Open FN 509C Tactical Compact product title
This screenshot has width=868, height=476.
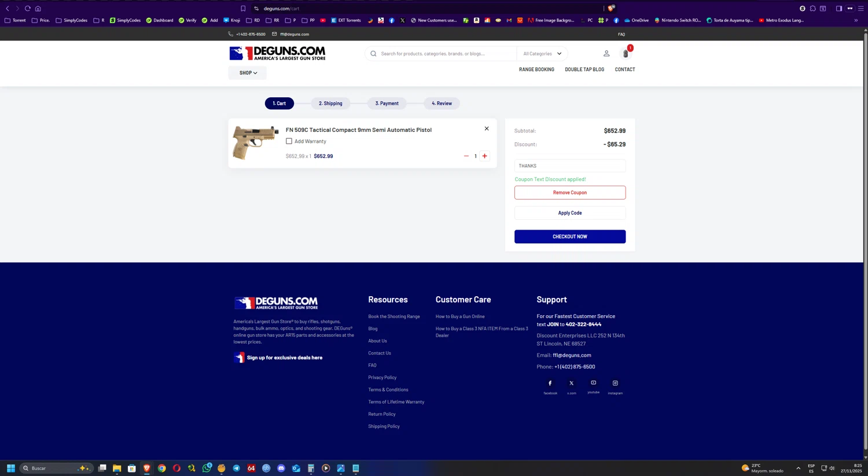pos(359,130)
